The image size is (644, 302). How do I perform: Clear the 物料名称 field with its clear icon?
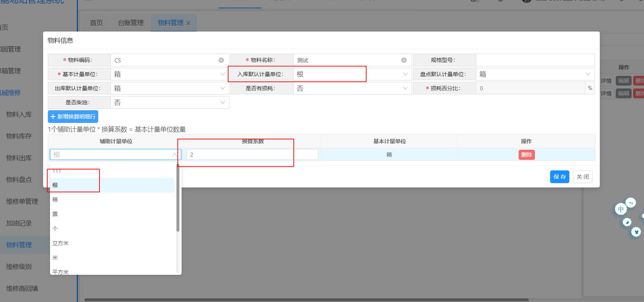click(x=404, y=60)
